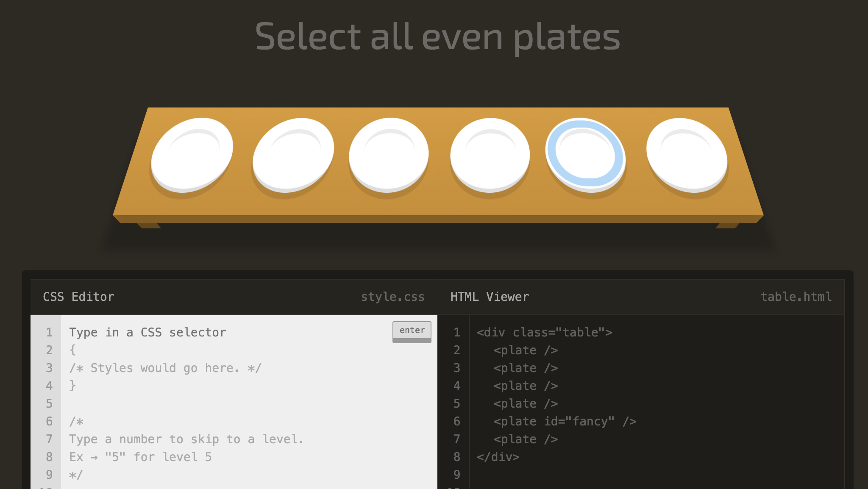Click the style.css file label
The image size is (868, 489).
click(x=392, y=297)
